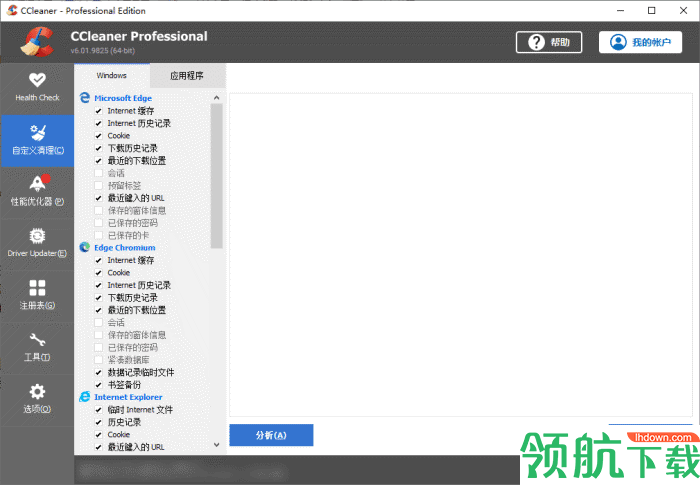This screenshot has width=700, height=485.
Task: Click 会话 under Edge Chromium
Action: coord(116,322)
